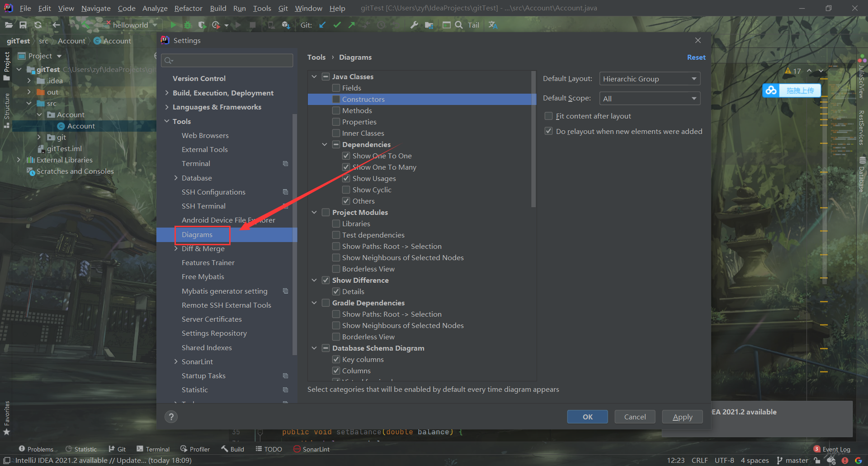
Task: Open Project Structure icon in toolbar
Action: tap(429, 25)
